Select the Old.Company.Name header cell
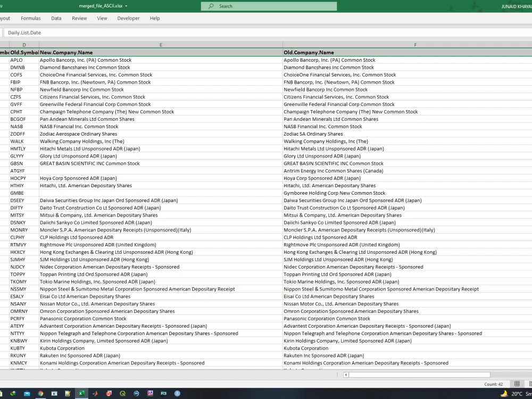 (408, 53)
